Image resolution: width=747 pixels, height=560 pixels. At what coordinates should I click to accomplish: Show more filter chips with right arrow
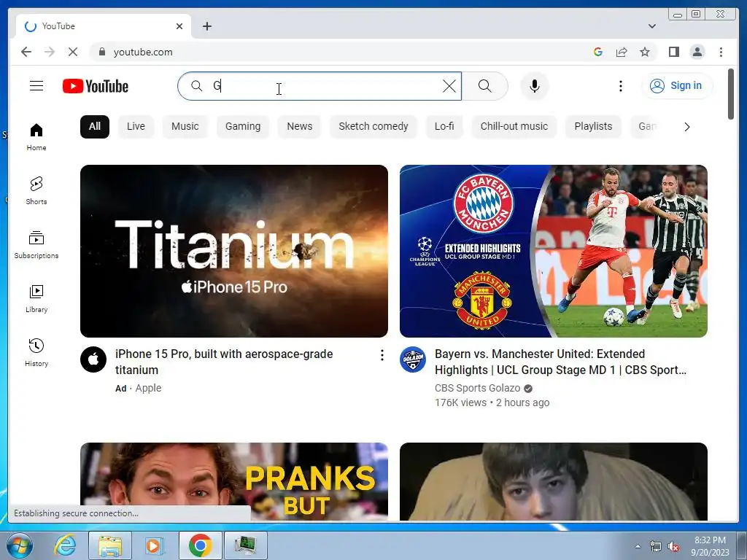pyautogui.click(x=686, y=127)
